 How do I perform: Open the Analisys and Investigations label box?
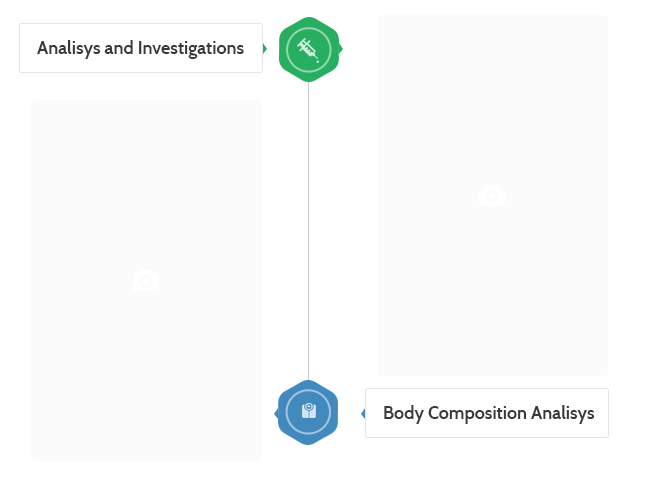[x=141, y=48]
